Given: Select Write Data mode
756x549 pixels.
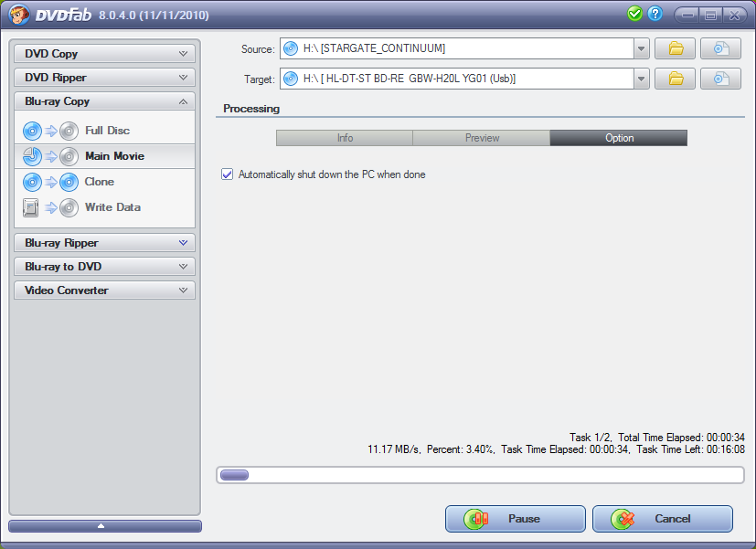Looking at the screenshot, I should pyautogui.click(x=104, y=207).
